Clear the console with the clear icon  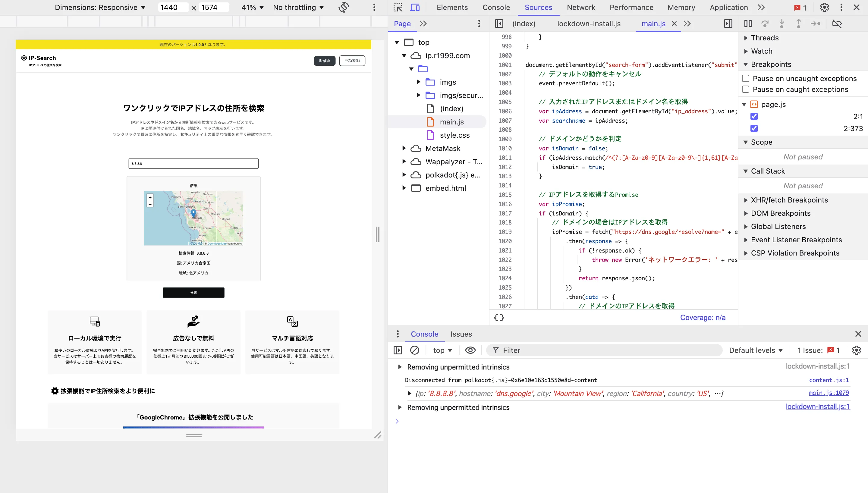[415, 350]
